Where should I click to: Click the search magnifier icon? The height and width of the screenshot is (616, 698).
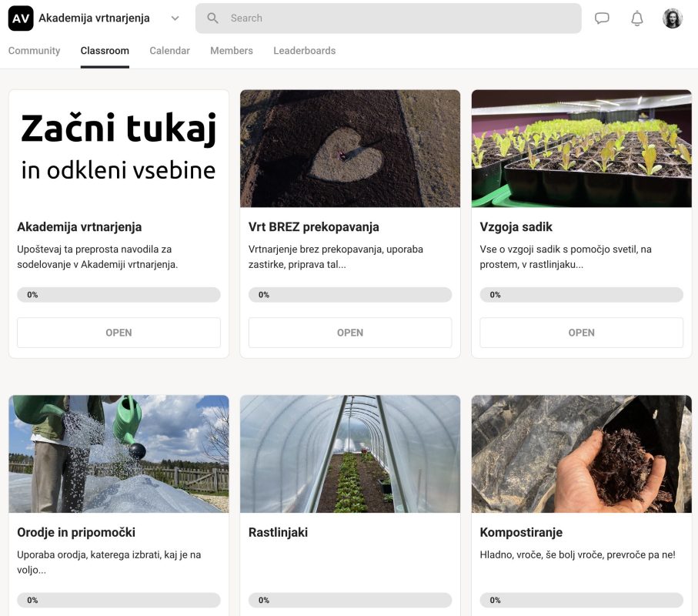212,18
